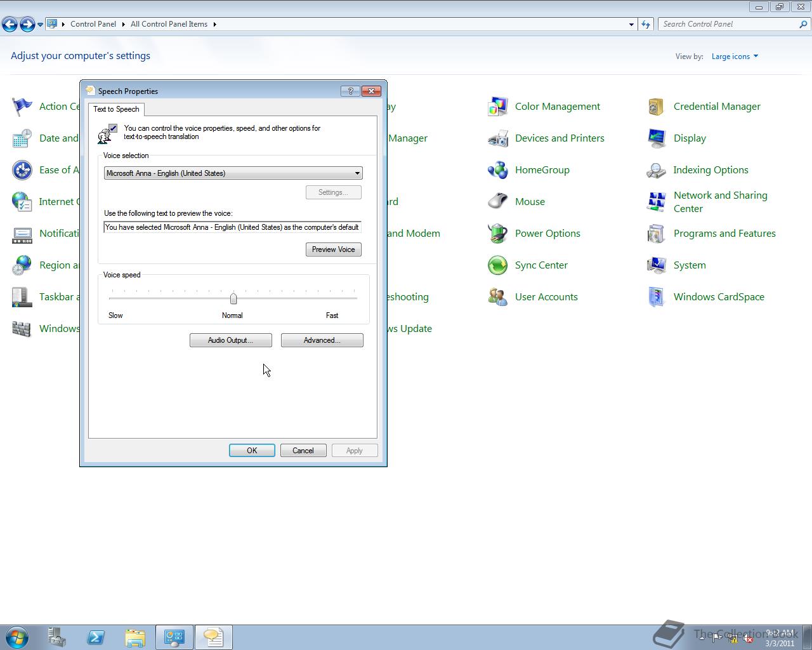Click the Preview Voice button

[x=334, y=249]
